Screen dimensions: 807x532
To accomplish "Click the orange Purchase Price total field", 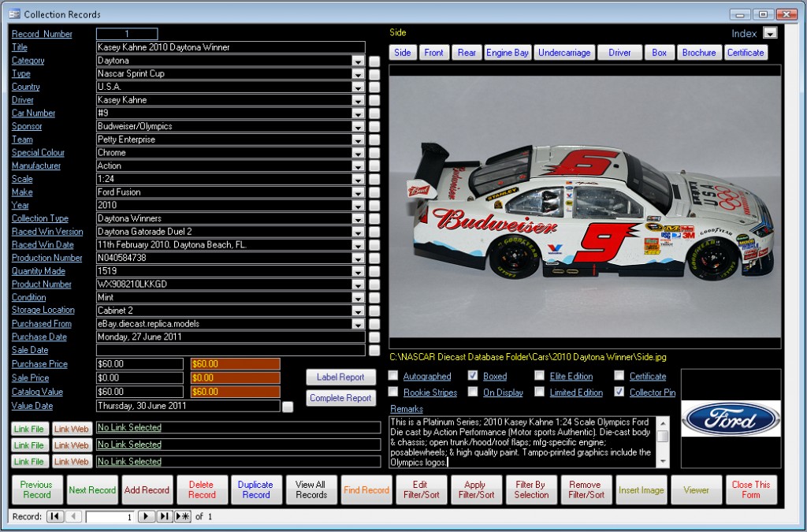I will click(235, 364).
